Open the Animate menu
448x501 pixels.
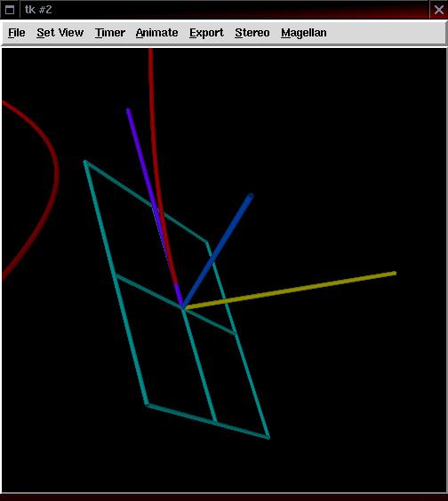(x=156, y=33)
